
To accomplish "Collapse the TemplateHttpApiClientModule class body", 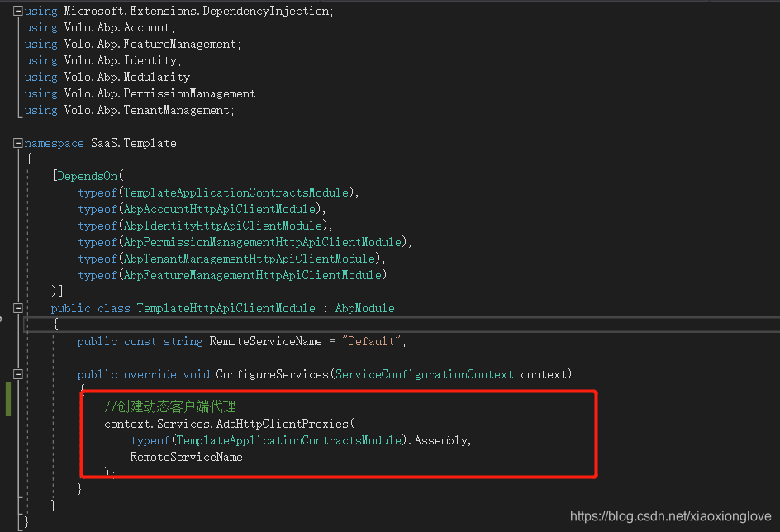I will point(17,307).
